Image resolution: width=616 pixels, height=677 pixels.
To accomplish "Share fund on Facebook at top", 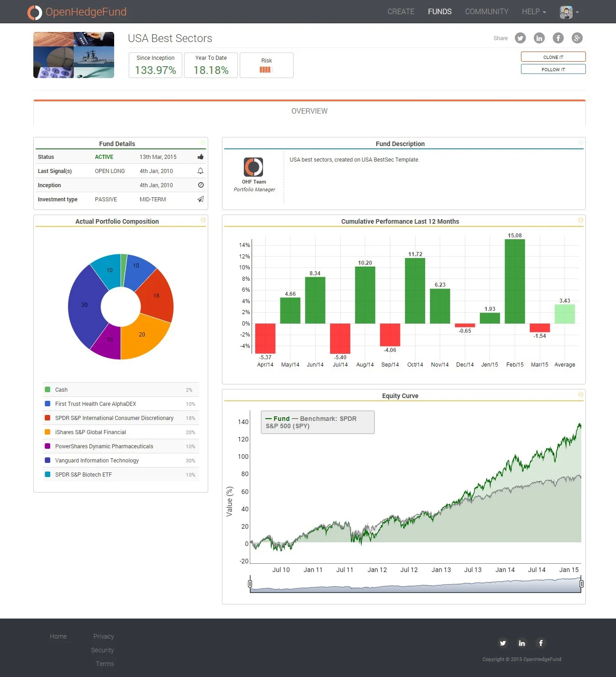I will (558, 38).
